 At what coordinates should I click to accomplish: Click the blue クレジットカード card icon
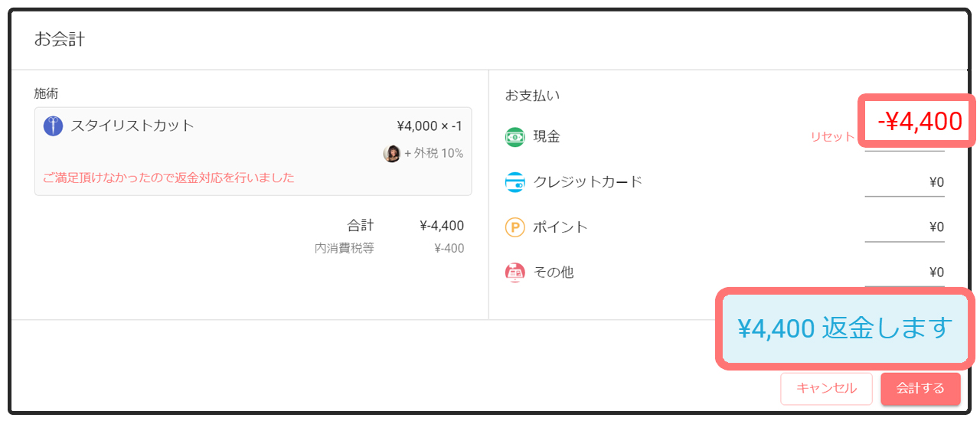tap(515, 182)
